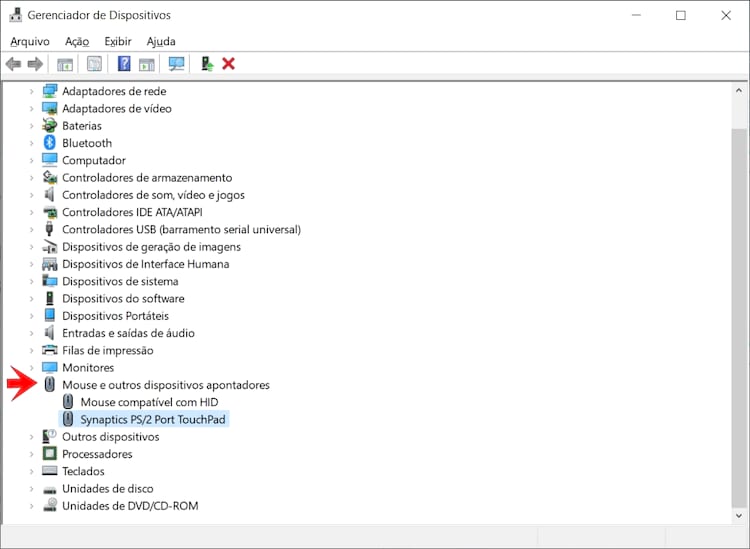Expand the Monitores chevron
The image size is (750, 549).
point(32,367)
